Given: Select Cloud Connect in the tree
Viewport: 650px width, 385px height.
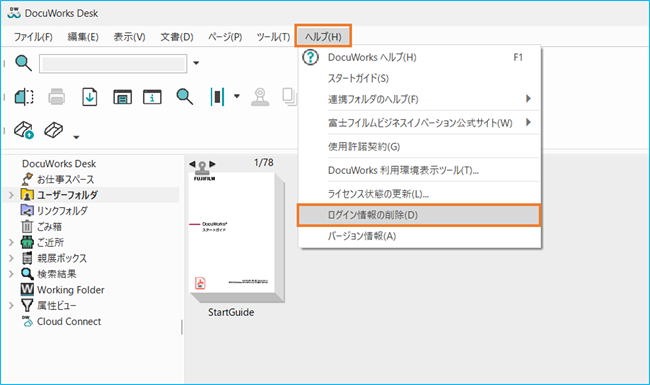Looking at the screenshot, I should click(69, 322).
